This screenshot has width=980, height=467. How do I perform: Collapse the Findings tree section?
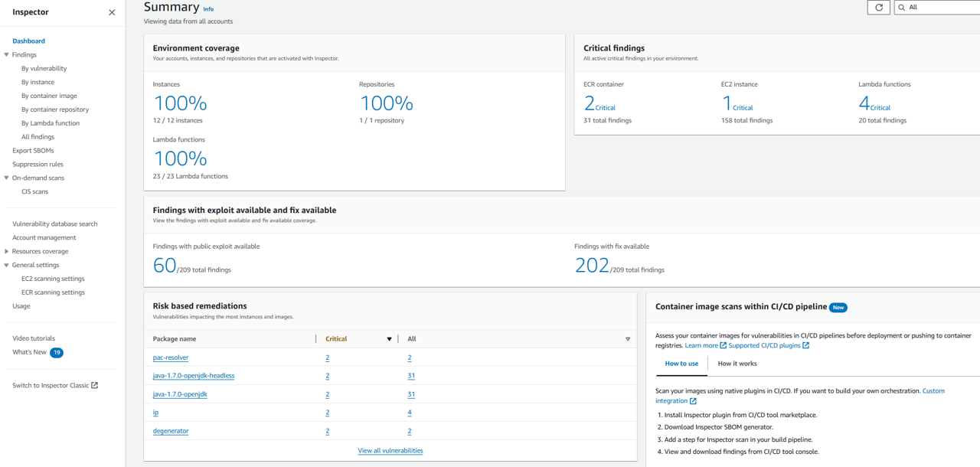click(x=6, y=54)
